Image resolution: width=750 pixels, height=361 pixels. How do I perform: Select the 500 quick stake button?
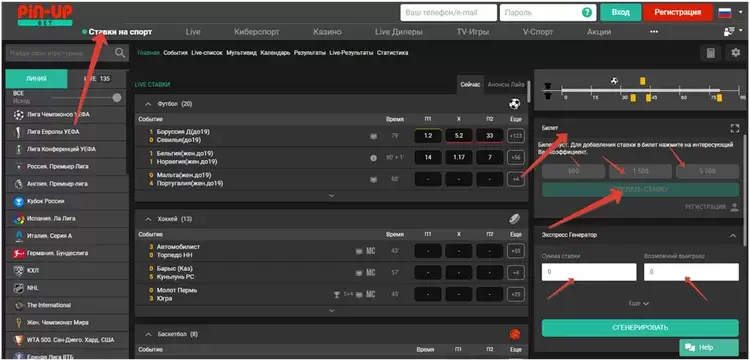[574, 171]
